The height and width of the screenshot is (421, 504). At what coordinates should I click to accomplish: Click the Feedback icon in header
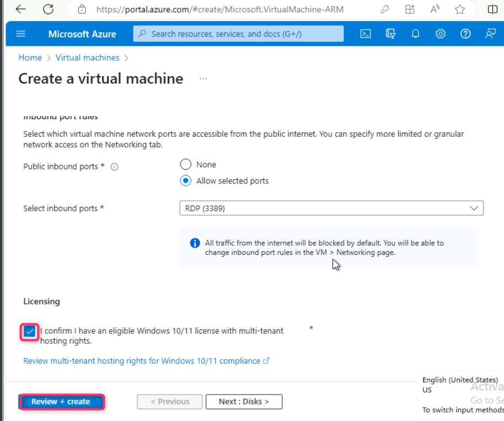click(490, 34)
